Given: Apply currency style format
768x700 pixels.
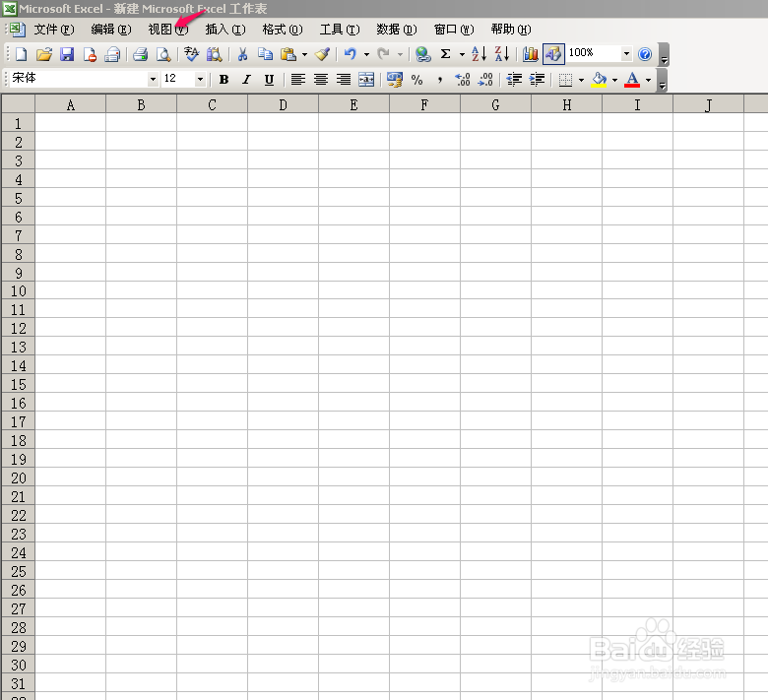Looking at the screenshot, I should (394, 80).
